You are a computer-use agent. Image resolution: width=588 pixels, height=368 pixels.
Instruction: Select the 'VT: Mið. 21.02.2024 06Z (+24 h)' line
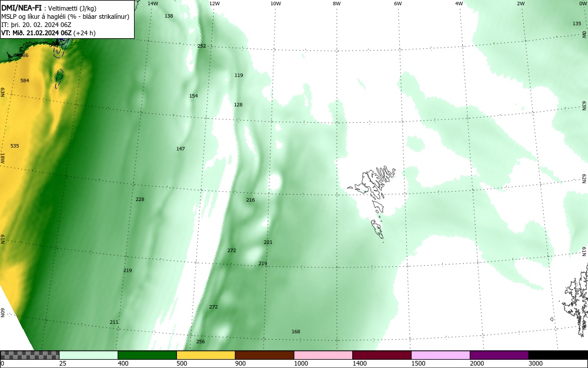click(x=48, y=33)
